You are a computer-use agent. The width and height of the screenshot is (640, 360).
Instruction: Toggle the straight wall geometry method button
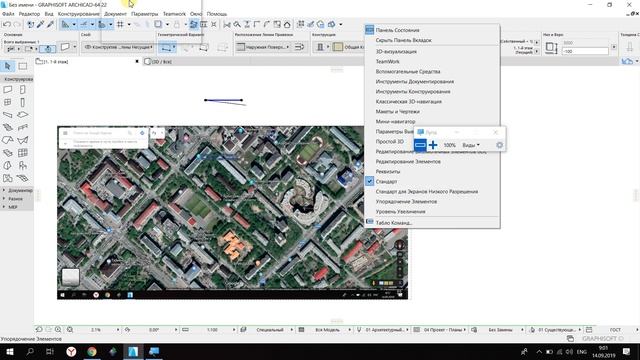167,48
